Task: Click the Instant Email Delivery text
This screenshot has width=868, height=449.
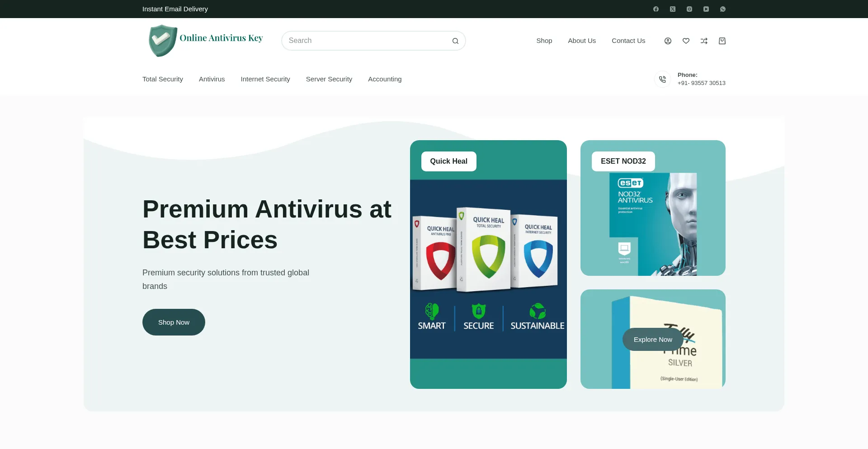Action: (175, 9)
